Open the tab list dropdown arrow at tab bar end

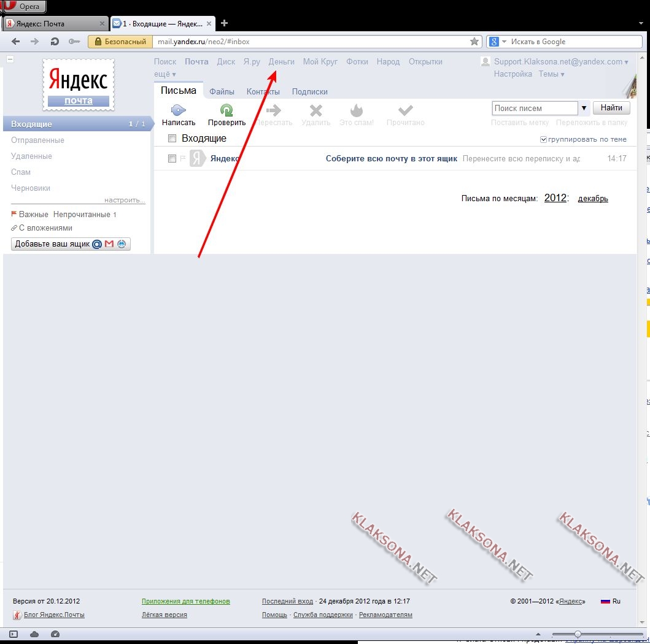pos(641,23)
